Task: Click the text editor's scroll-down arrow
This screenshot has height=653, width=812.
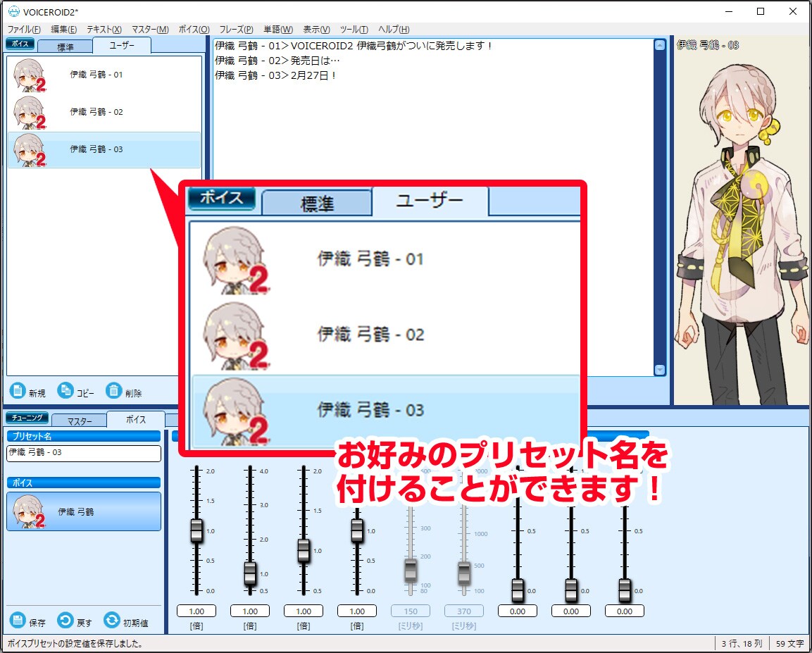Action: coord(660,370)
